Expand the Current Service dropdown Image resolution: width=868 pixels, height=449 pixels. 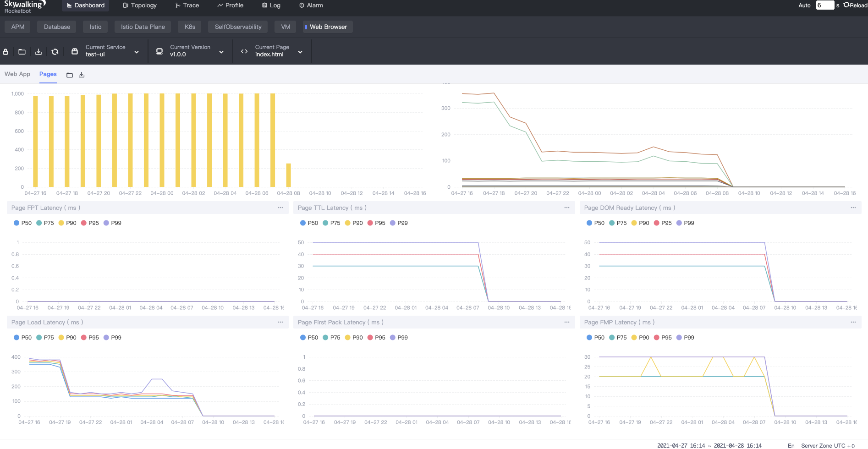tap(137, 52)
